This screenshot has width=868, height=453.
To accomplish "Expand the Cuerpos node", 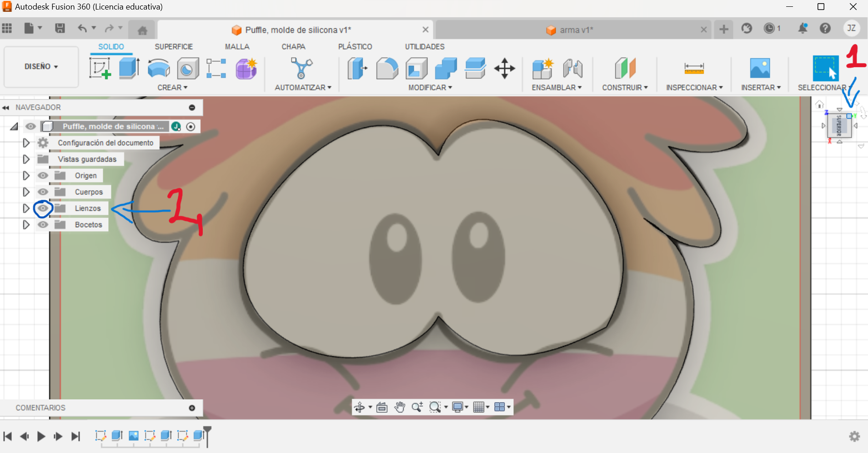I will pos(26,192).
